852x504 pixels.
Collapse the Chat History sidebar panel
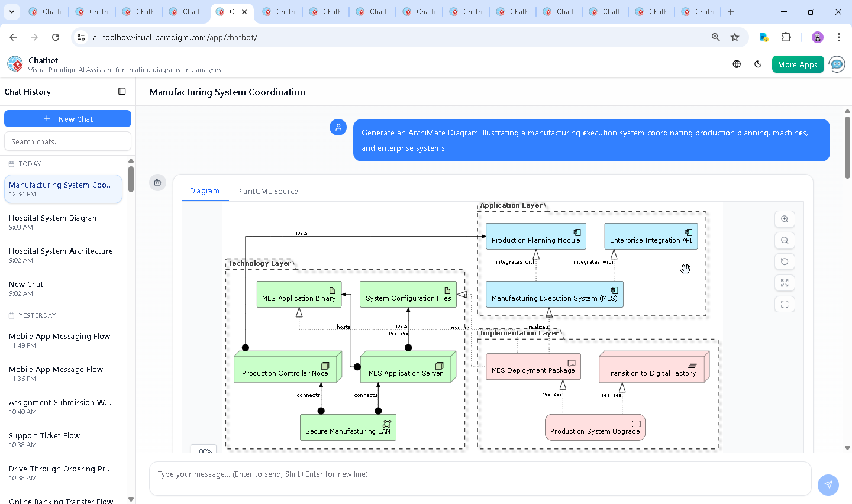click(122, 91)
